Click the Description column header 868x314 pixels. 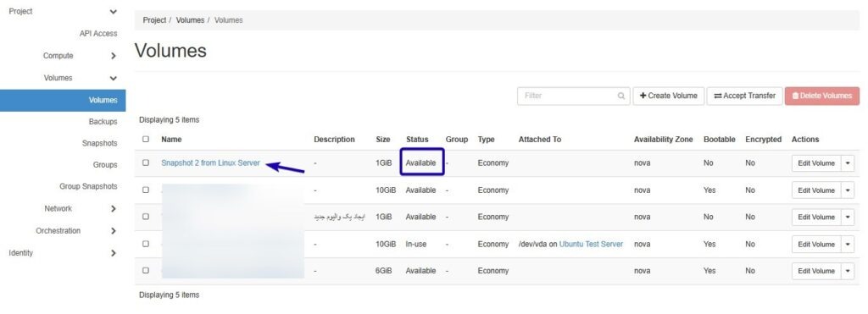334,140
